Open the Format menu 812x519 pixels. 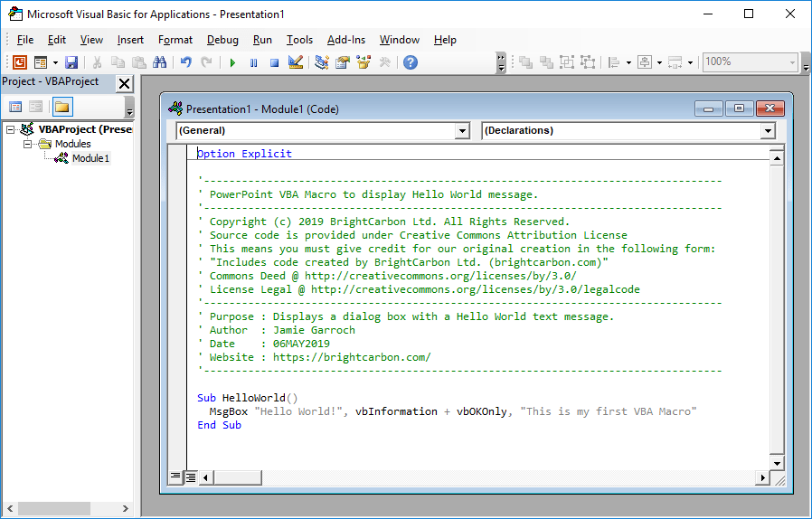(x=175, y=40)
